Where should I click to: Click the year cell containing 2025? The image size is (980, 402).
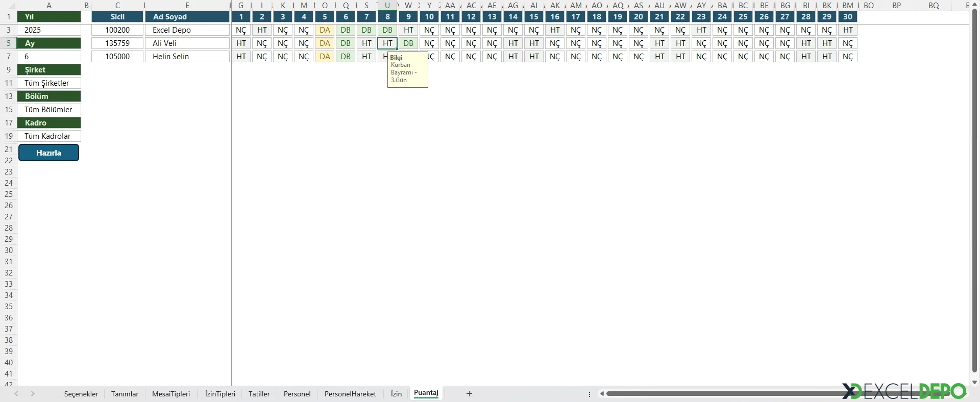49,30
